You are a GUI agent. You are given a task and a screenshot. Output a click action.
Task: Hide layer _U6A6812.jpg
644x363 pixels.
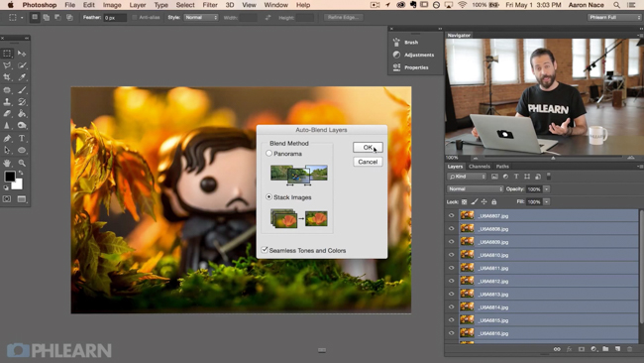(x=452, y=281)
